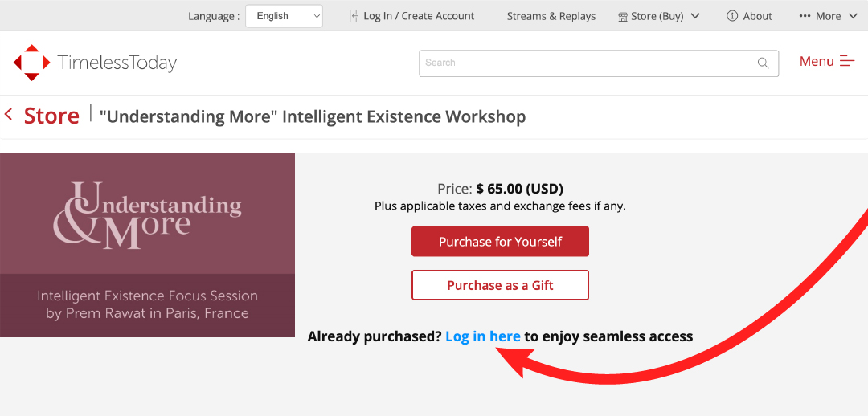Focus the Search input field
The height and width of the screenshot is (416, 868).
599,63
